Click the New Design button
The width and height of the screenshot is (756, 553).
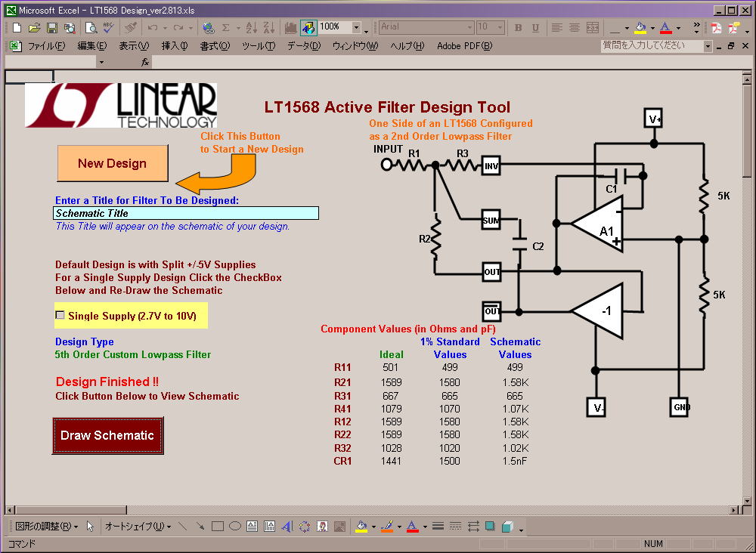pyautogui.click(x=113, y=163)
